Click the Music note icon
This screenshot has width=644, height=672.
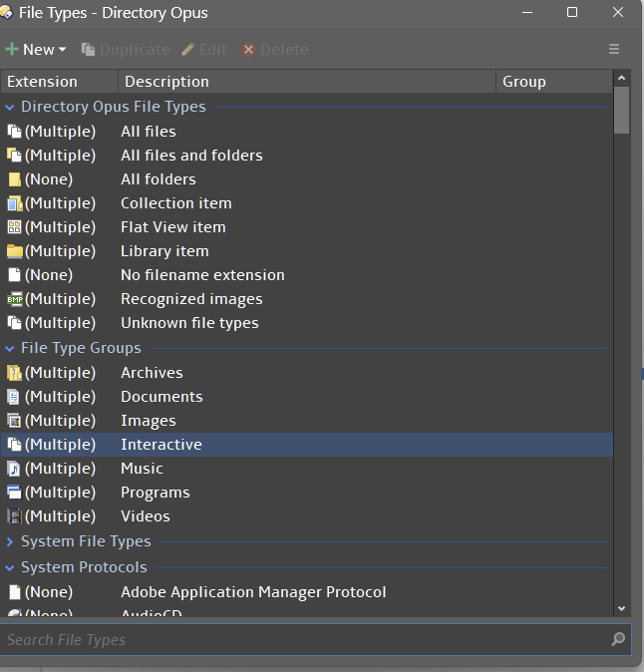(x=14, y=469)
